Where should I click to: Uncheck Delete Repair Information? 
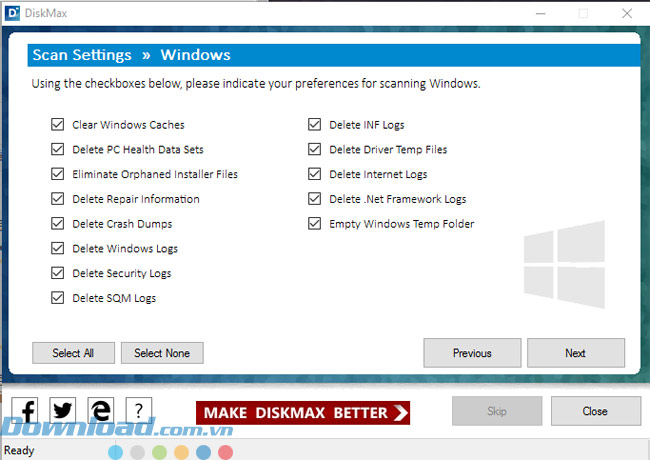(x=58, y=199)
